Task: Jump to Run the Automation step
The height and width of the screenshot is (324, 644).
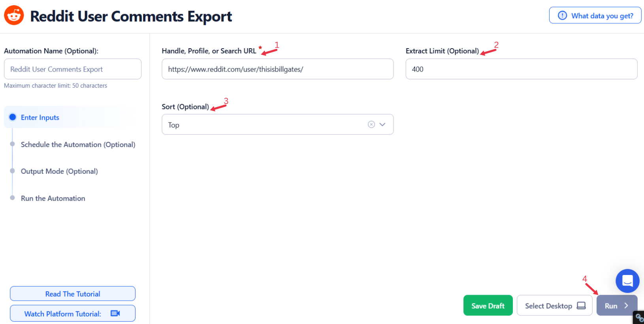Action: (53, 198)
